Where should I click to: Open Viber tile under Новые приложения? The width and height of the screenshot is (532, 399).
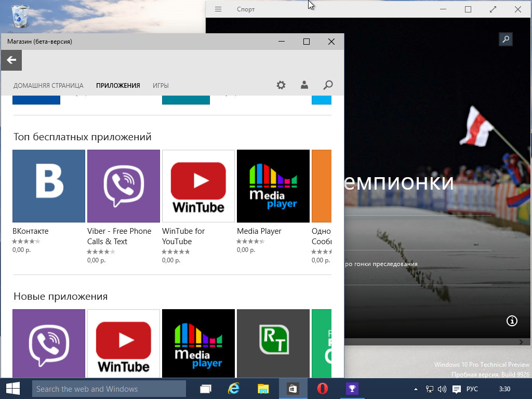point(48,343)
